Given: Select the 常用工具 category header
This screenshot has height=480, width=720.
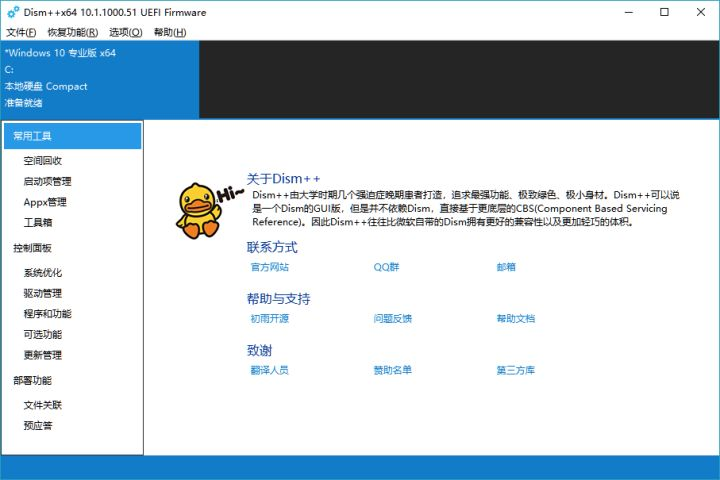Looking at the screenshot, I should click(x=73, y=136).
